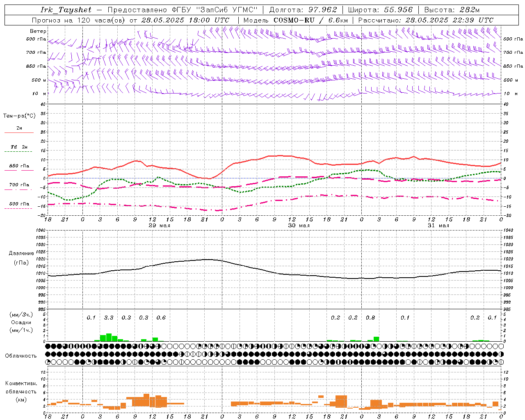Click the 10 м wind level label at left
Screen dimensions: 525x420
coord(39,94)
